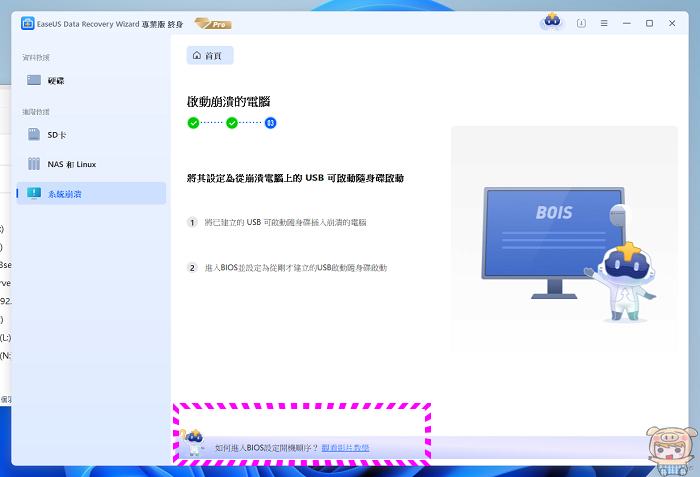The image size is (700, 477).
Task: Click the robot mascot icon in title bar
Action: (550, 22)
